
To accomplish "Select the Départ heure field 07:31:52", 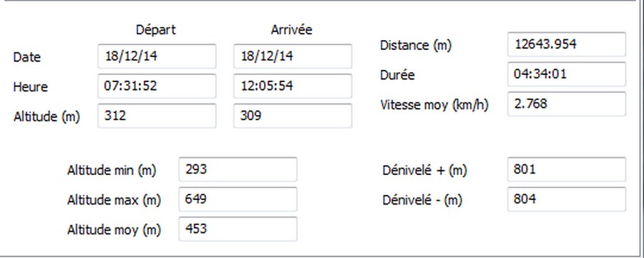I will coord(157,86).
